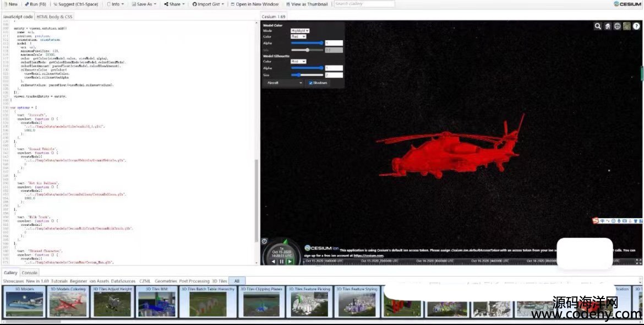The image size is (644, 325).
Task: Click the play reverse animation button
Action: [274, 261]
